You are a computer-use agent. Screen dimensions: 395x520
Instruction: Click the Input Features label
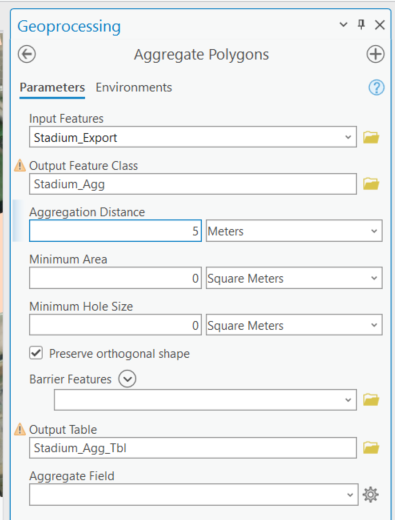(x=66, y=119)
